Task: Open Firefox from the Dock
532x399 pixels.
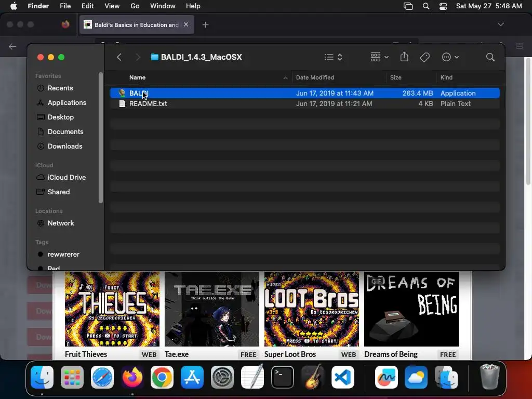Action: [x=132, y=377]
